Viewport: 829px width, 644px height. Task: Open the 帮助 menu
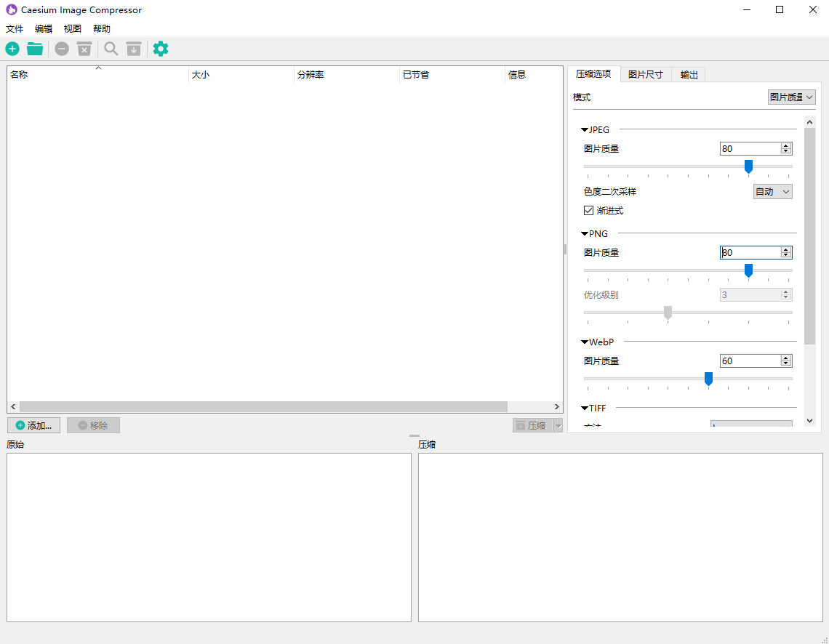tap(102, 29)
